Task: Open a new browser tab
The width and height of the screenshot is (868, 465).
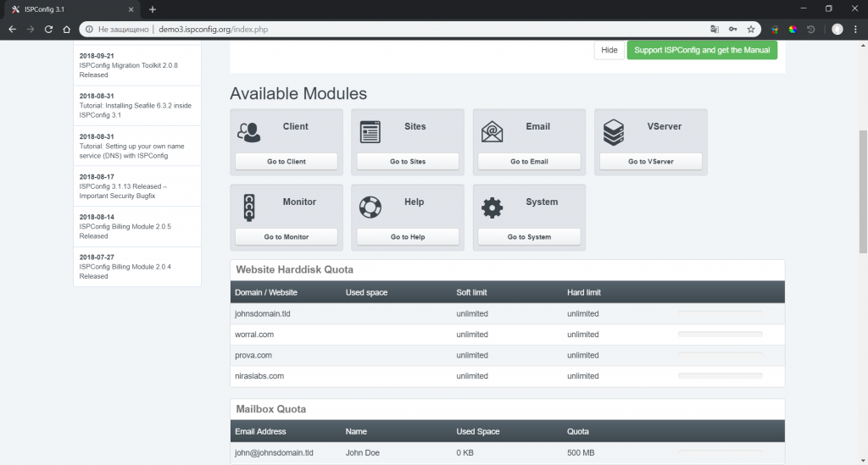Action: tap(153, 9)
